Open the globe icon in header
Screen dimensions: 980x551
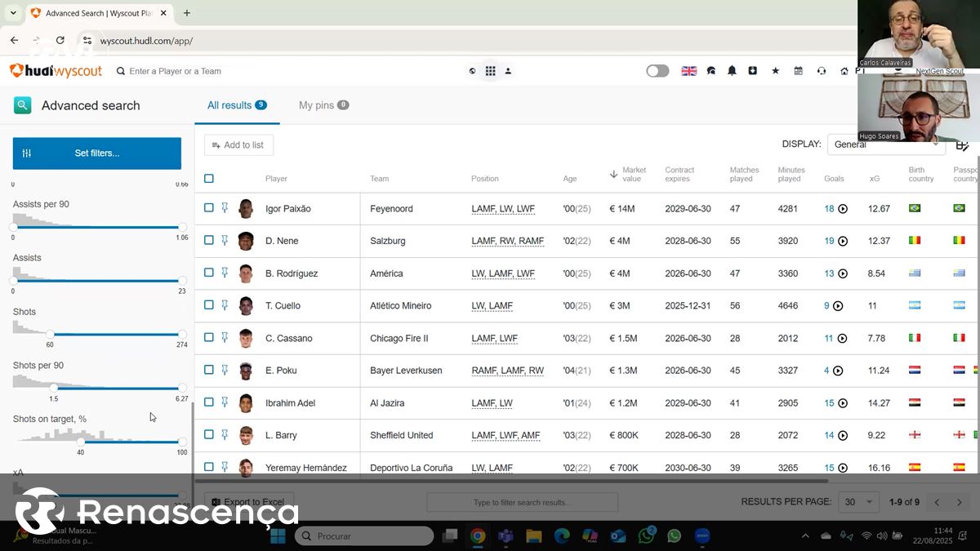[472, 71]
